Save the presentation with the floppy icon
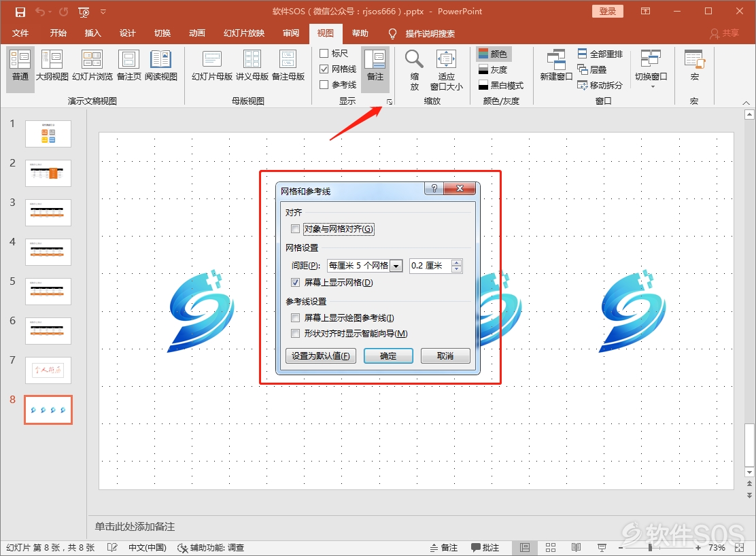The height and width of the screenshot is (556, 756). 20,12
